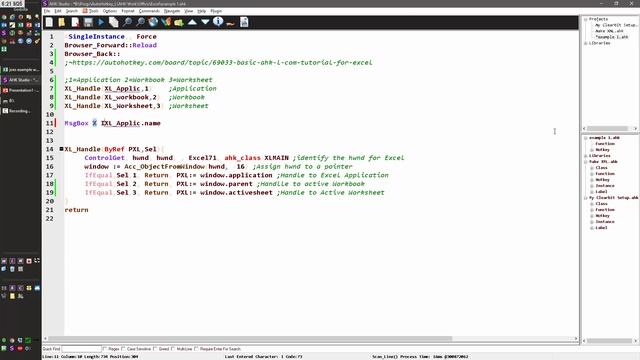The image size is (640, 360).
Task: Expand Hotkey under example 1.ahk
Action: pos(592,150)
